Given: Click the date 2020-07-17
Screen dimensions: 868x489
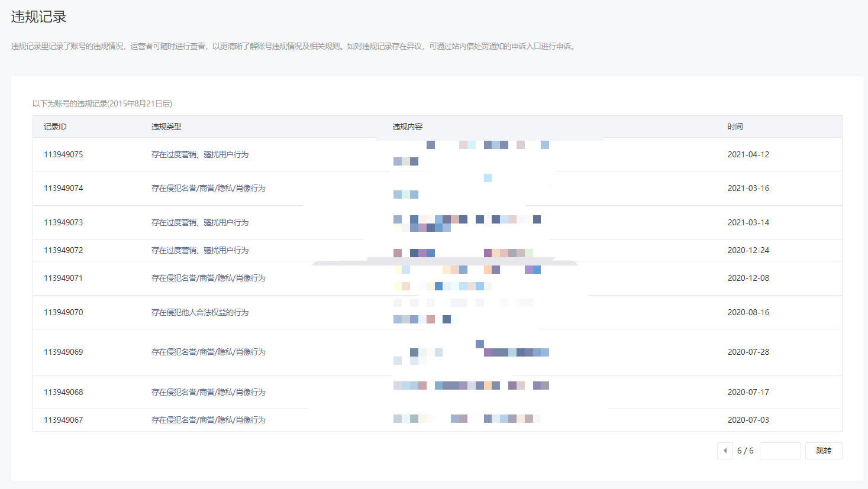Looking at the screenshot, I should pos(748,392).
